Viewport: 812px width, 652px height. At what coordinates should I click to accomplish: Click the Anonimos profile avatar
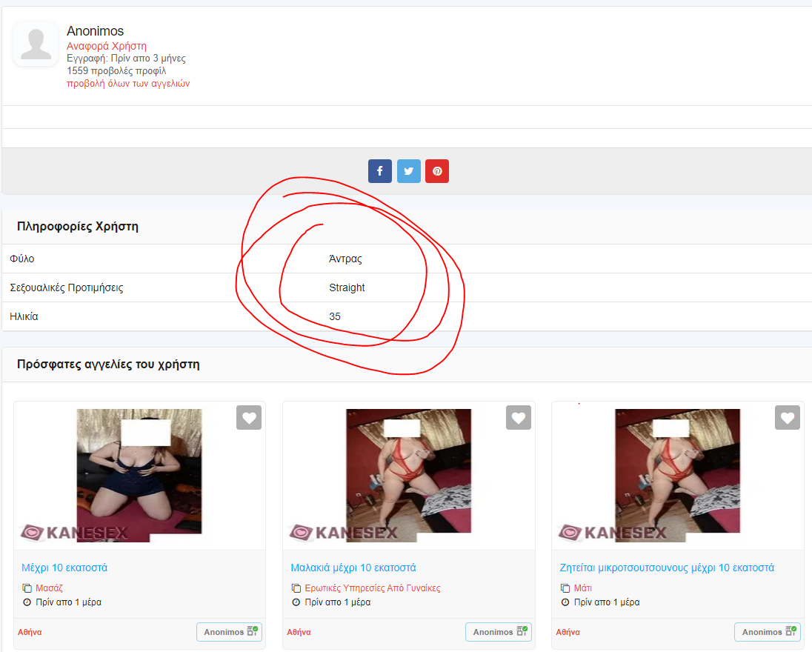point(36,44)
